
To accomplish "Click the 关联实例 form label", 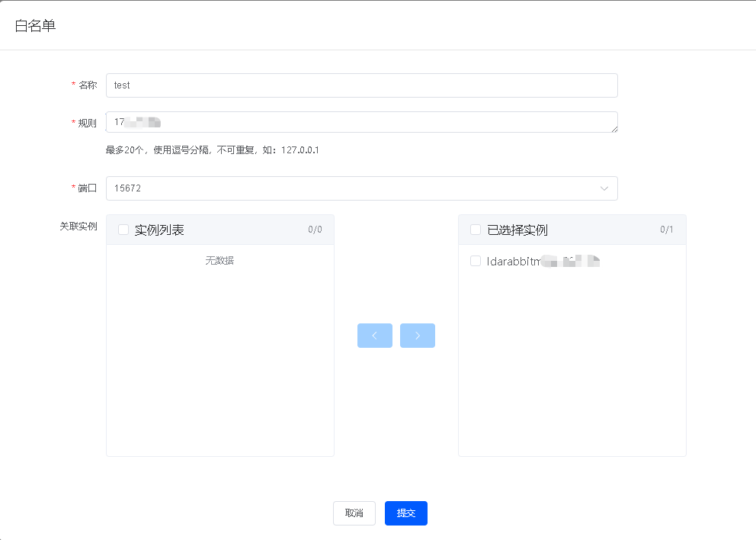I will 80,226.
